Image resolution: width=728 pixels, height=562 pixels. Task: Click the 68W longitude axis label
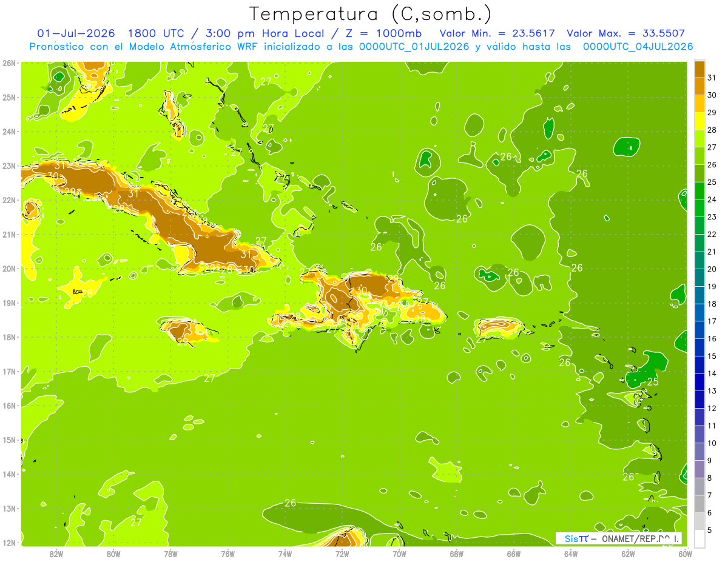click(457, 554)
